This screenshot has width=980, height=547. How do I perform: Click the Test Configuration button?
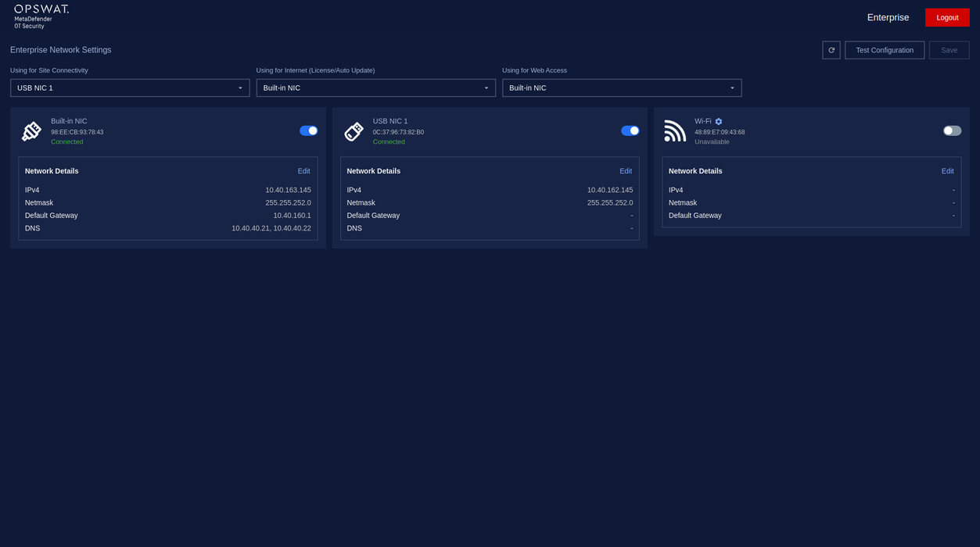(885, 50)
